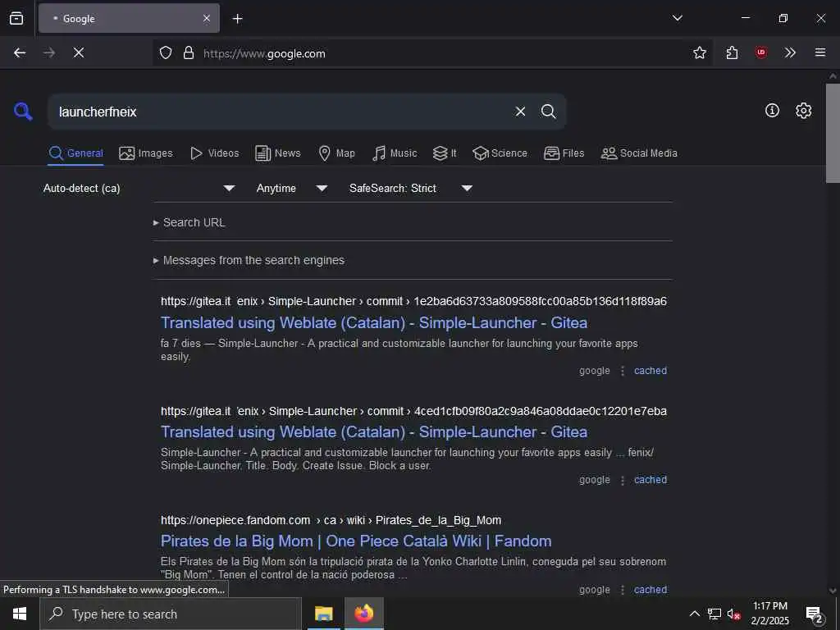Open cached version of first Gitea result
840x630 pixels.
(x=651, y=371)
